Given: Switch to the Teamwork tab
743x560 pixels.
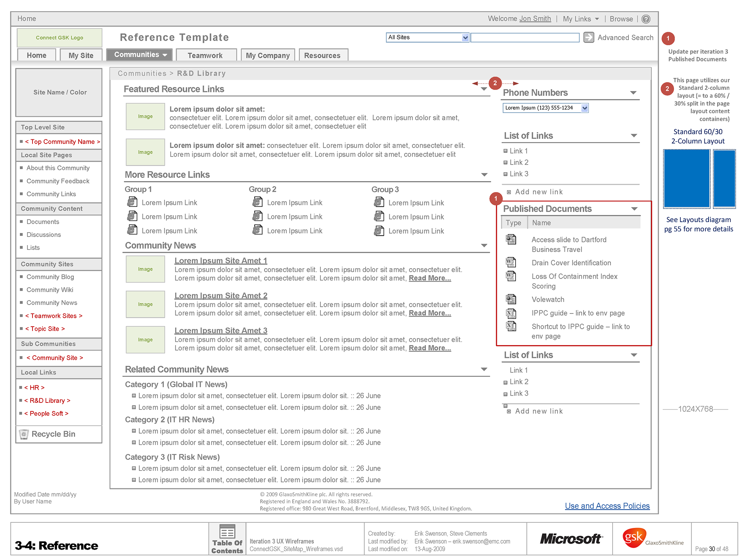Looking at the screenshot, I should [x=205, y=55].
